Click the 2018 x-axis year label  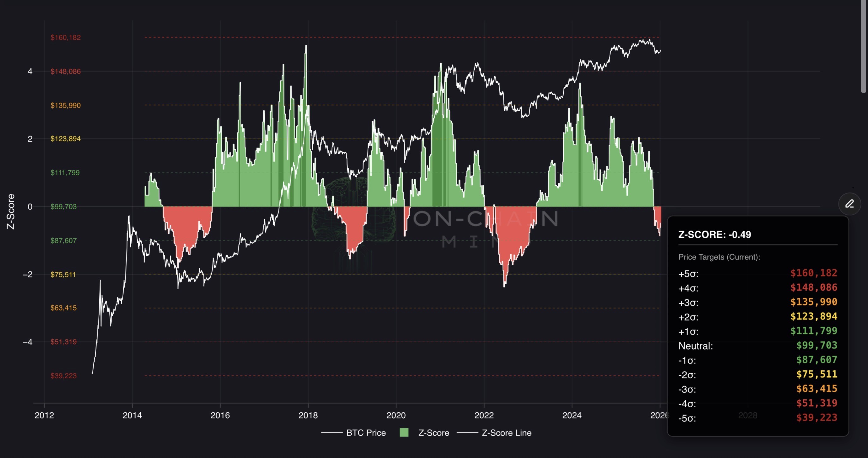pos(308,415)
